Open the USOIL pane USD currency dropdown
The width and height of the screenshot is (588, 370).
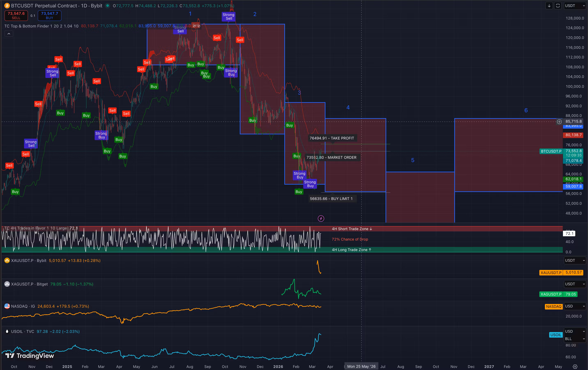point(575,331)
